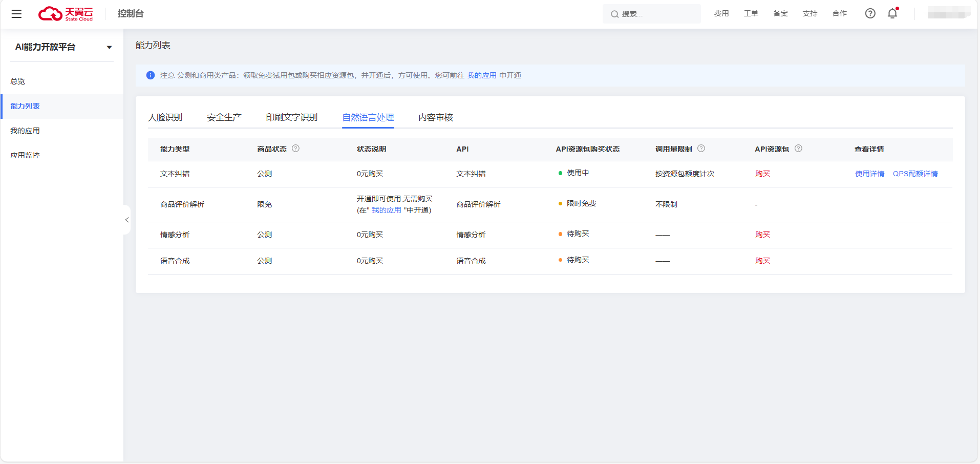Collapse the left sidebar with arrow handle

126,220
